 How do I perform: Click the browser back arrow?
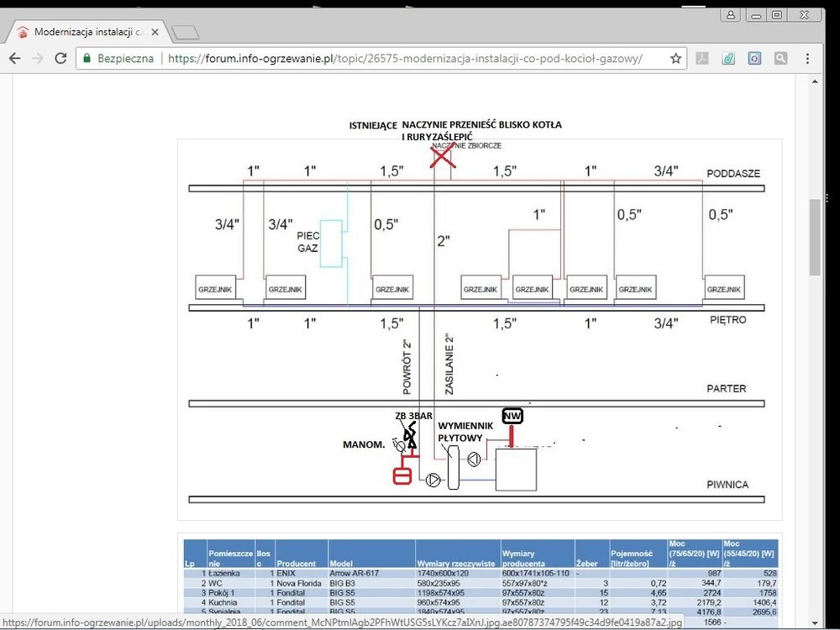[15, 59]
